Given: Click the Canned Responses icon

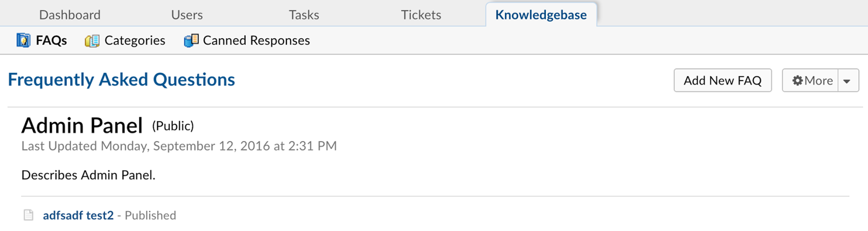Looking at the screenshot, I should coord(191,40).
